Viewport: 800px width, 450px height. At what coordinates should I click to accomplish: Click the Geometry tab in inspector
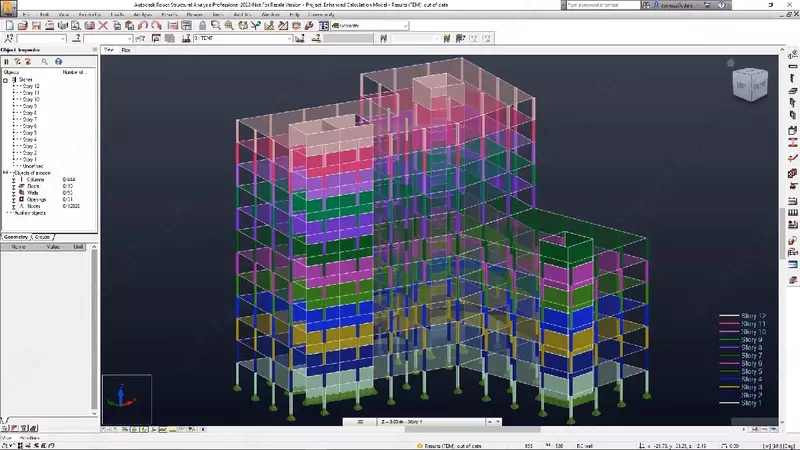16,237
